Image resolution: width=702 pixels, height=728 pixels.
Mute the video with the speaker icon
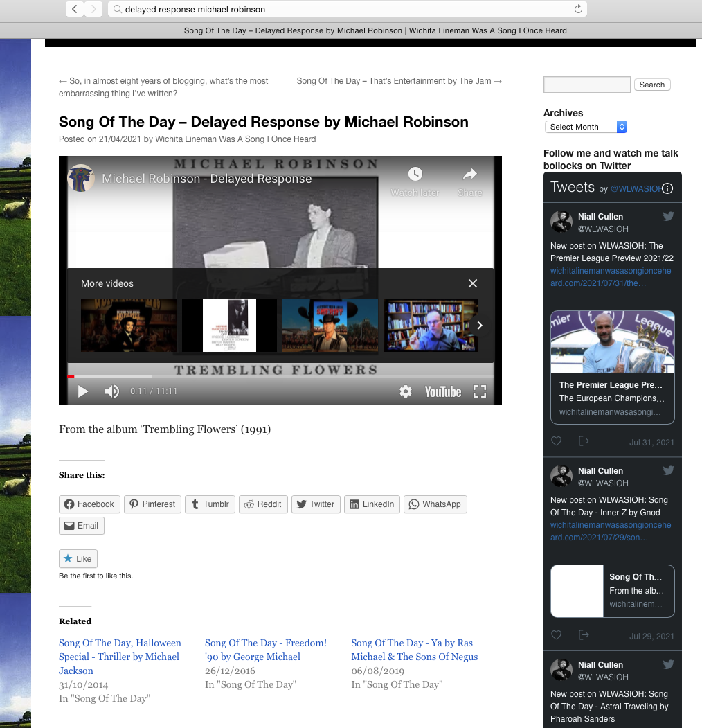[x=112, y=391]
